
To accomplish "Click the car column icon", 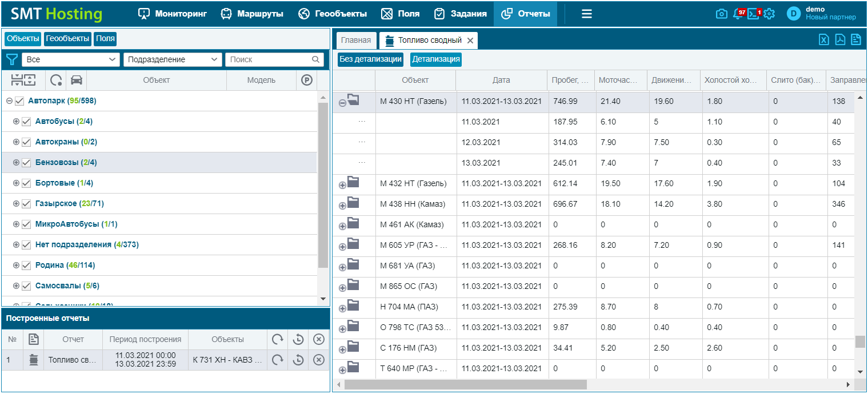I will [x=77, y=81].
